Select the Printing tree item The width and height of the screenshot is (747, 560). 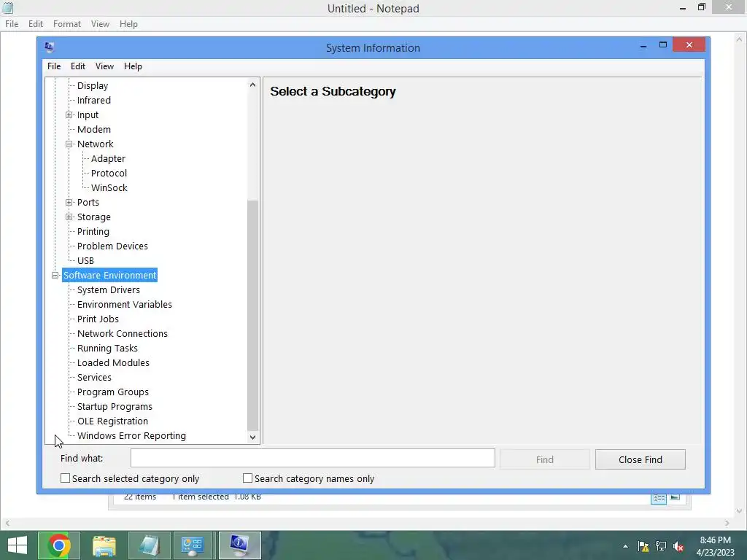coord(93,231)
